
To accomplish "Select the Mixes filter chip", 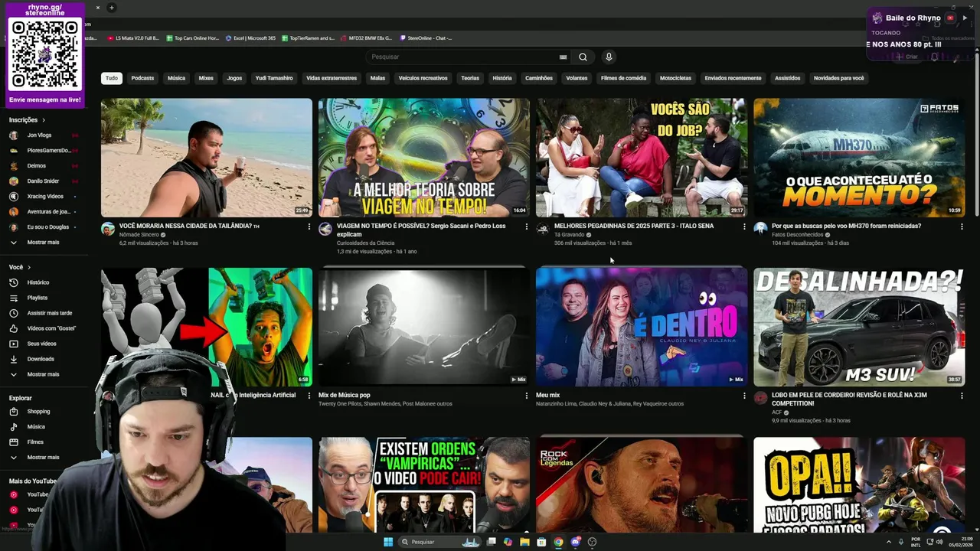I will [206, 78].
